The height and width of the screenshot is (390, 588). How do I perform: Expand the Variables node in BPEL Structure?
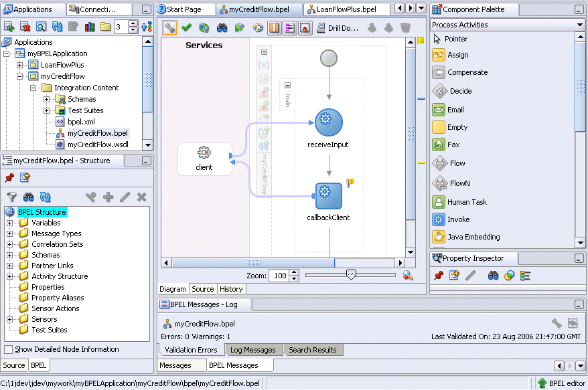point(10,223)
